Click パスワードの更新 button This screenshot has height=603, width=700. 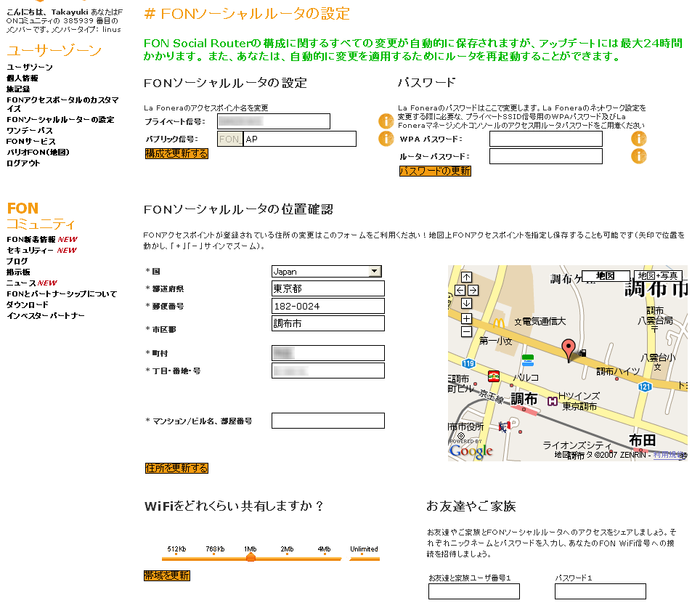coord(435,171)
